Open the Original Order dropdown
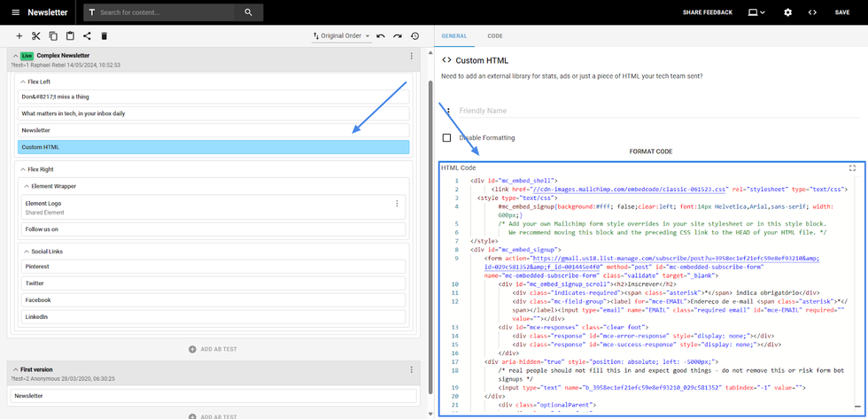This screenshot has width=868, height=419. (x=341, y=36)
